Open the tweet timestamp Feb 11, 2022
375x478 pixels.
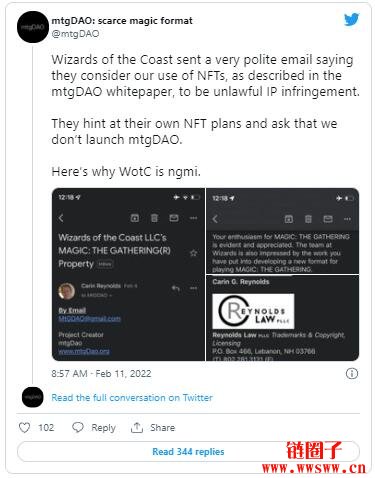click(101, 374)
